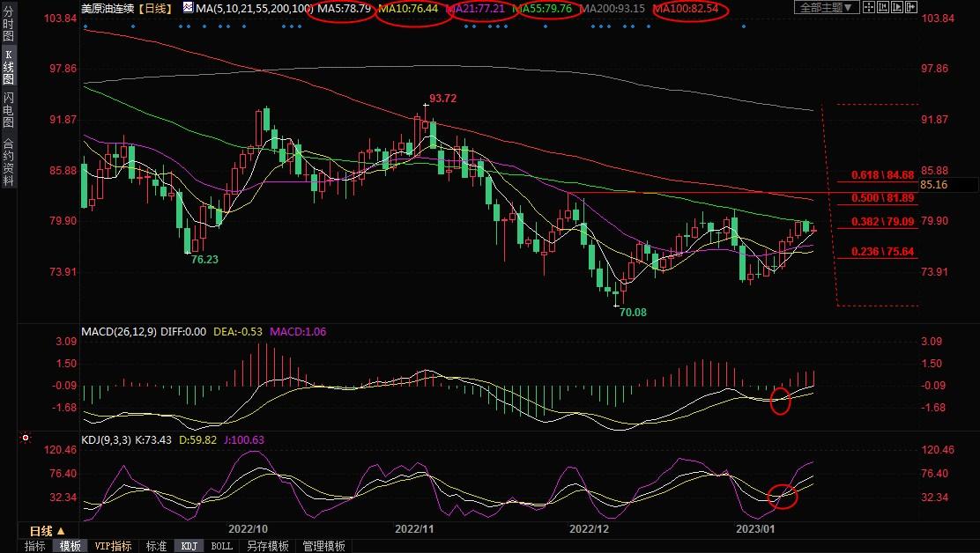Select the 指标 bottom tab
This screenshot has width=980, height=553.
(x=35, y=546)
